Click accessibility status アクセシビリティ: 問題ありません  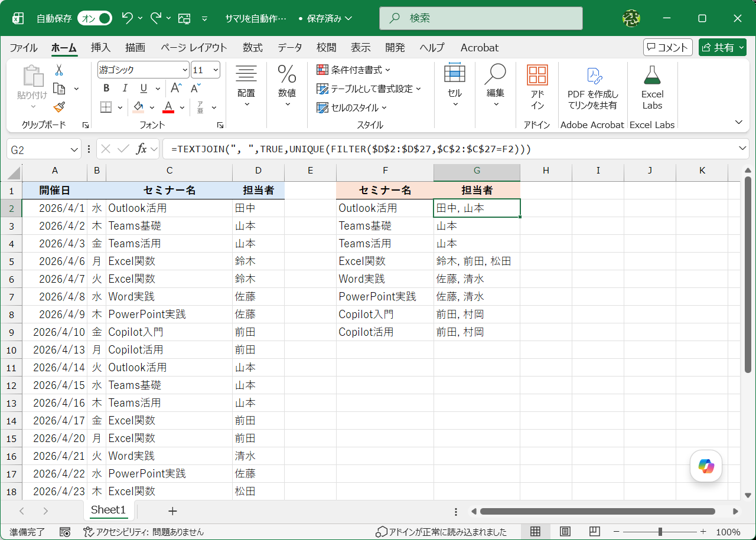[144, 532]
